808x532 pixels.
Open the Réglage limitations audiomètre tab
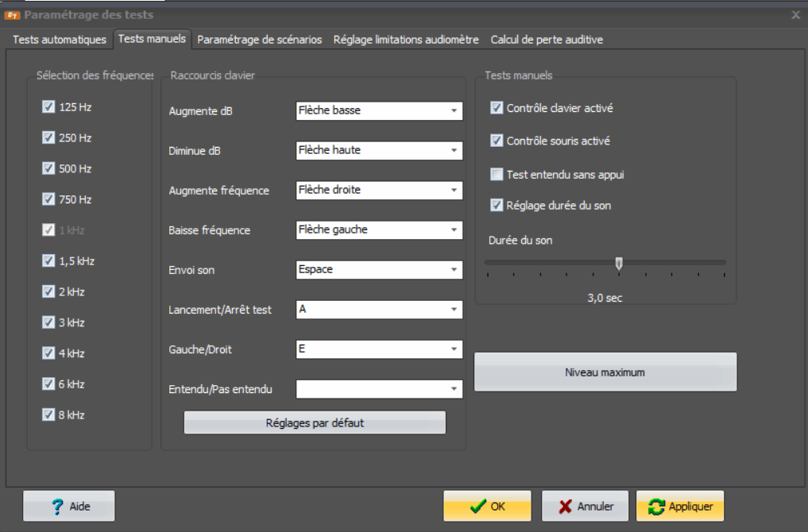pos(406,40)
